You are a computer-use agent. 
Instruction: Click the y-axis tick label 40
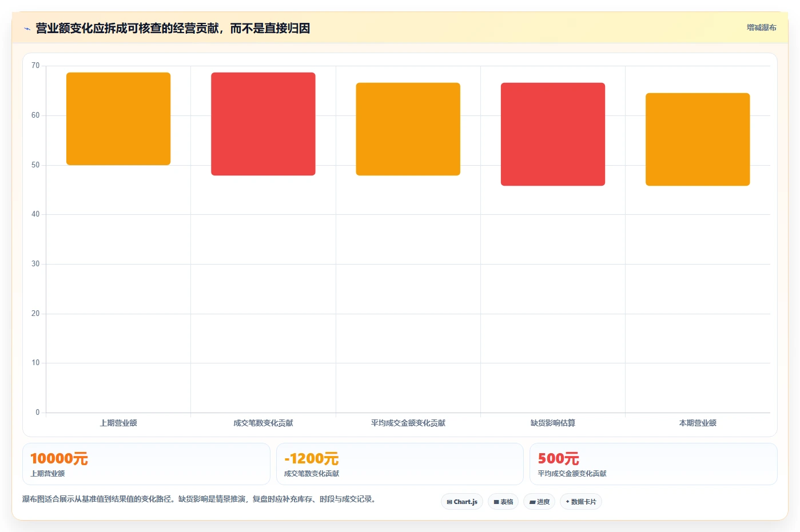pos(35,214)
